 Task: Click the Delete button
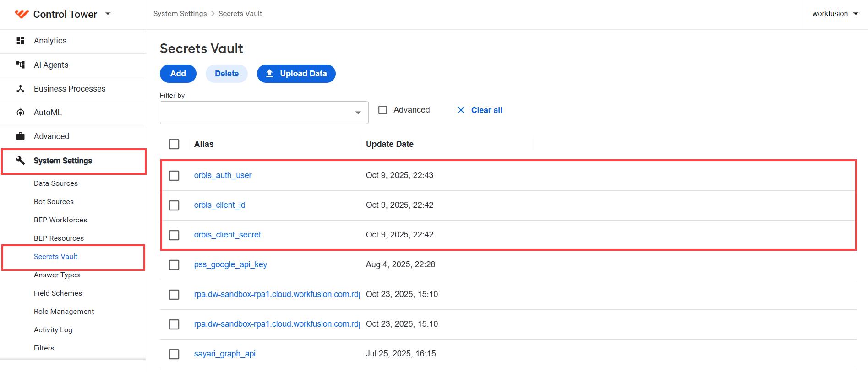click(x=227, y=74)
